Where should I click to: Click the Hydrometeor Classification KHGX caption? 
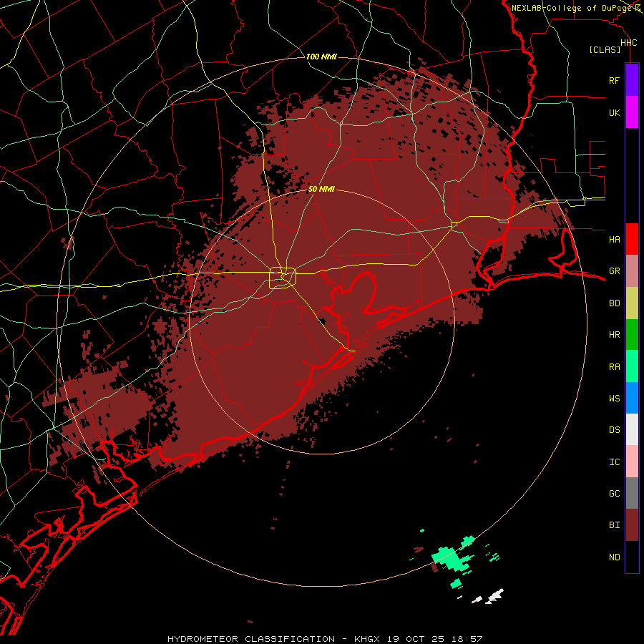point(325,639)
